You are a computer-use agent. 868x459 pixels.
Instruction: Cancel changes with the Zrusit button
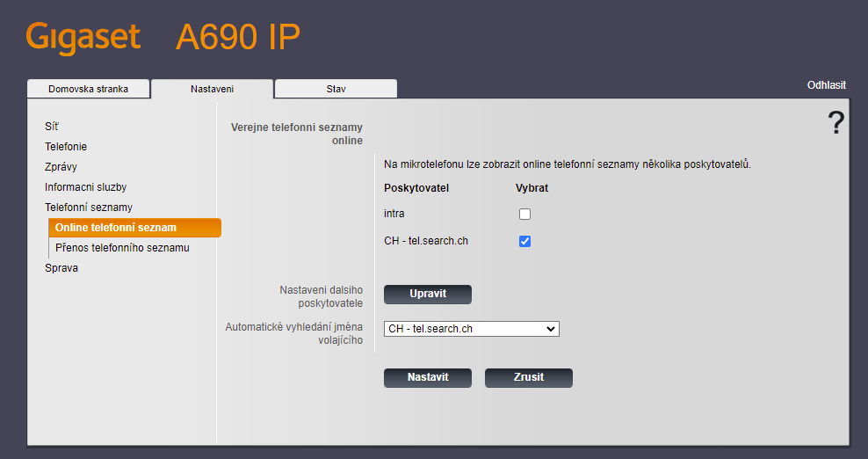(x=529, y=377)
